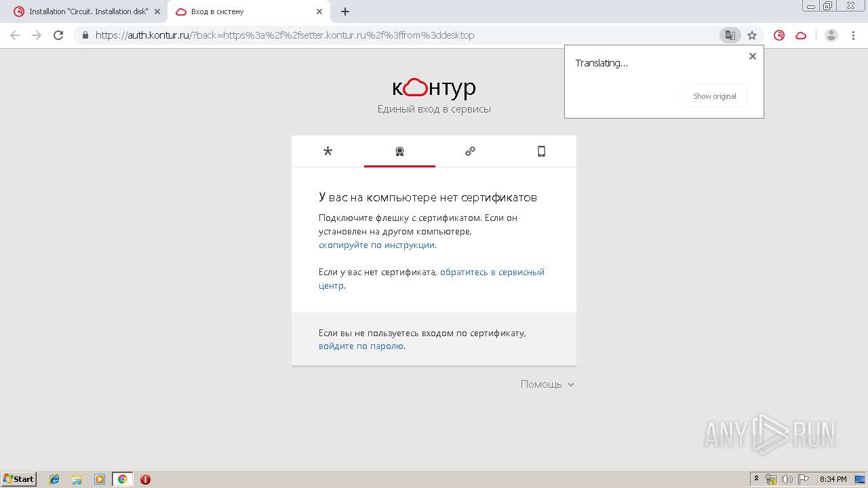Open a new browser tab
The height and width of the screenshot is (488, 868).
(x=345, y=12)
